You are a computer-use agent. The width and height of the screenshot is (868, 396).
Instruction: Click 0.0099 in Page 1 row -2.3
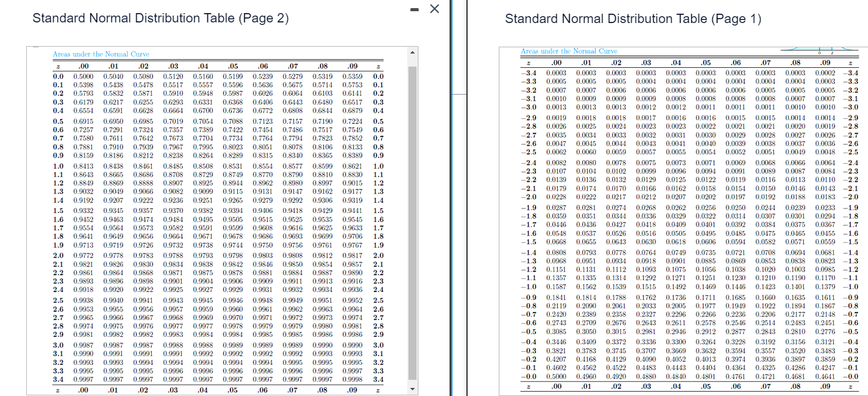pyautogui.click(x=646, y=171)
